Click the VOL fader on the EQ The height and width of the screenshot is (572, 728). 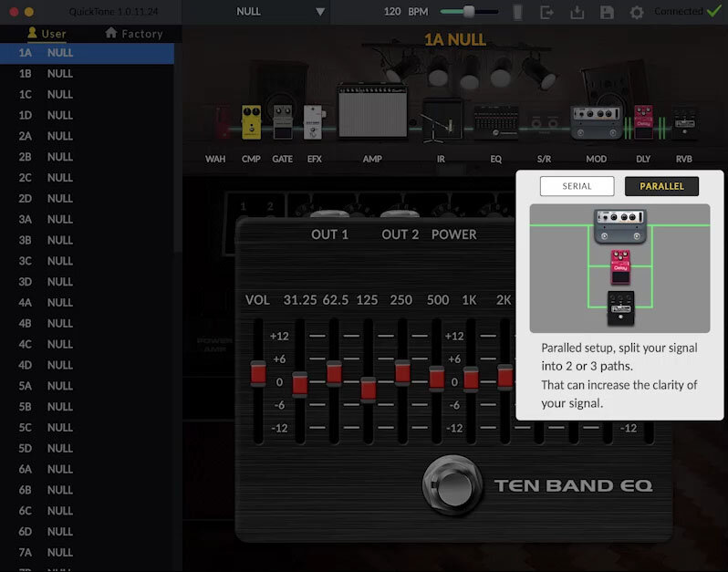pos(258,373)
